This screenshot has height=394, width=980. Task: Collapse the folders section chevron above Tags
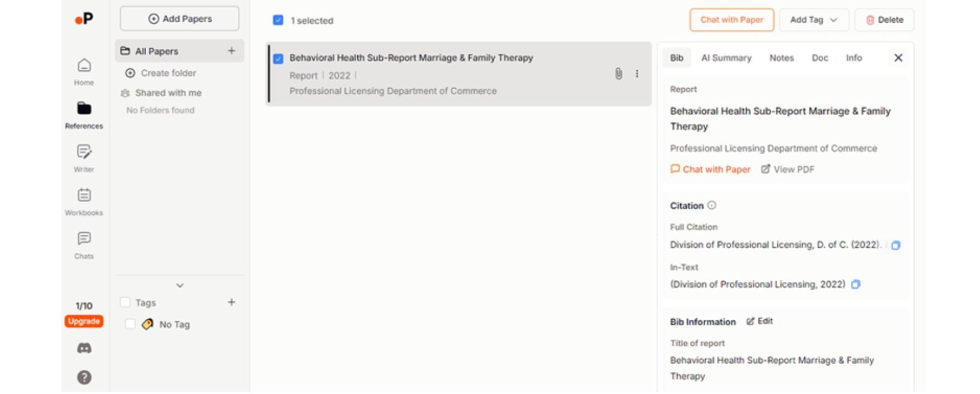pyautogui.click(x=179, y=285)
